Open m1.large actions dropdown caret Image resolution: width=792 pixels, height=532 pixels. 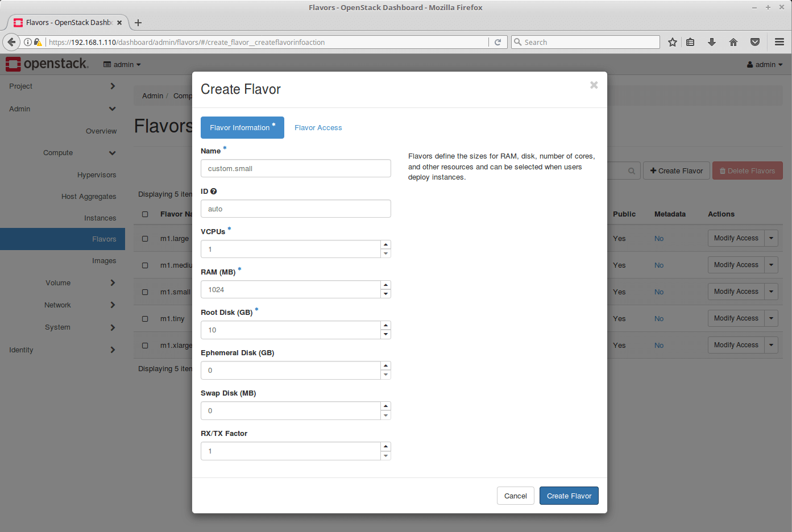[x=771, y=238]
